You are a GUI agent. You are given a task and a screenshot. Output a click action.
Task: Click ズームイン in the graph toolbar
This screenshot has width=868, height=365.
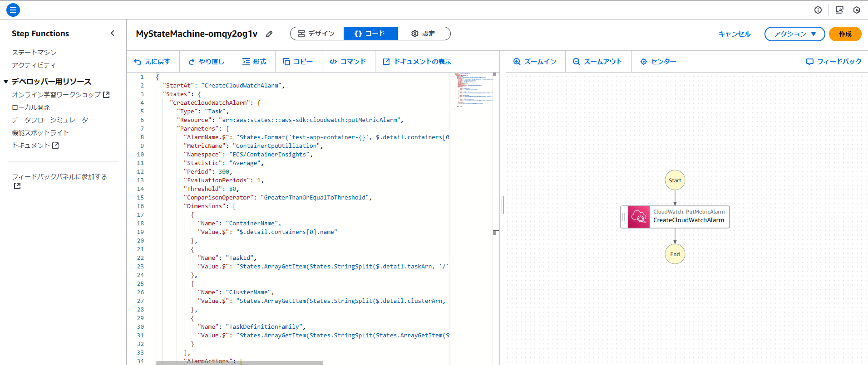535,62
